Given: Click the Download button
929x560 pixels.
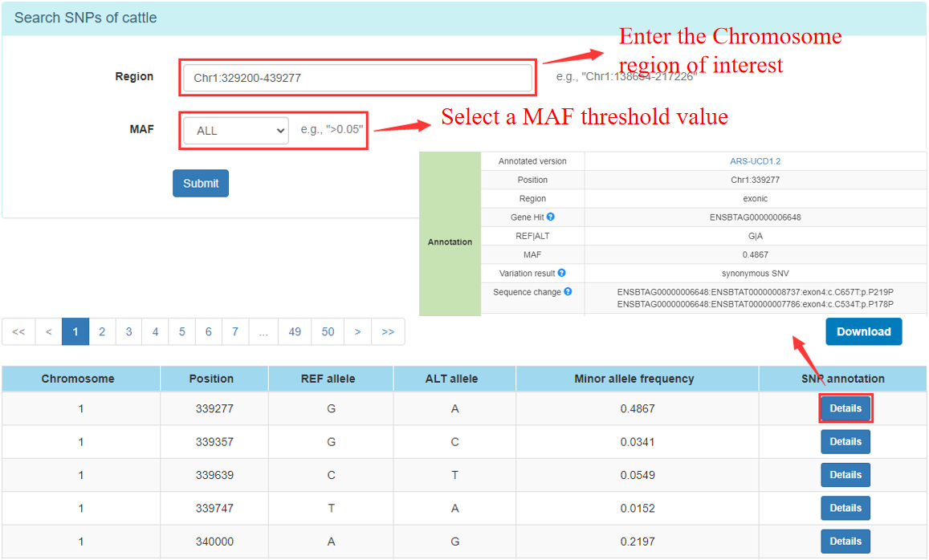Looking at the screenshot, I should [863, 331].
